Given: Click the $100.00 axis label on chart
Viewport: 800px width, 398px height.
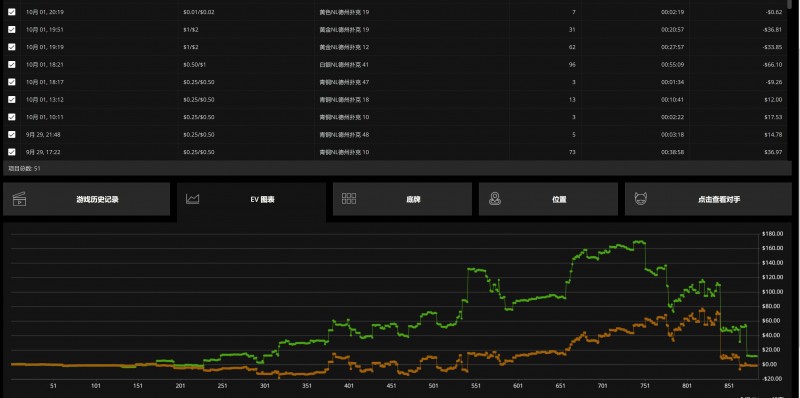Looking at the screenshot, I should (772, 292).
